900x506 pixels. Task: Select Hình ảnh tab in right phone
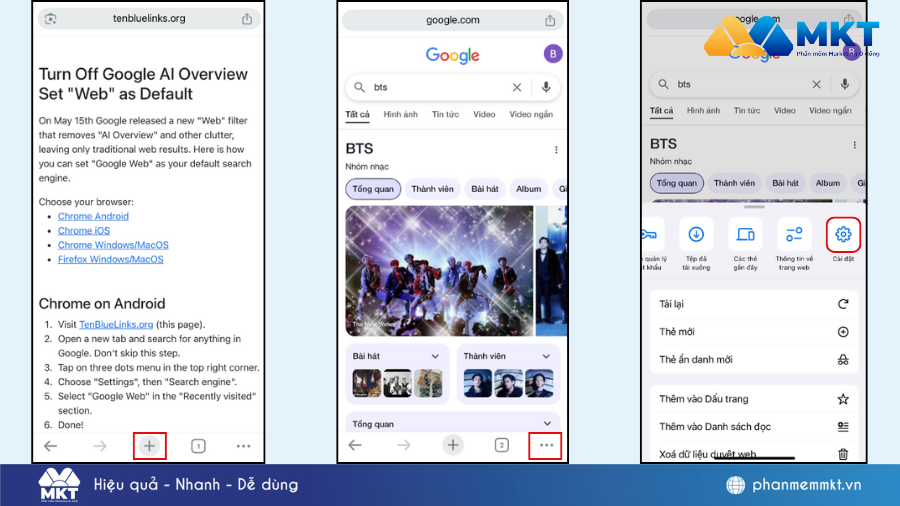pos(703,111)
